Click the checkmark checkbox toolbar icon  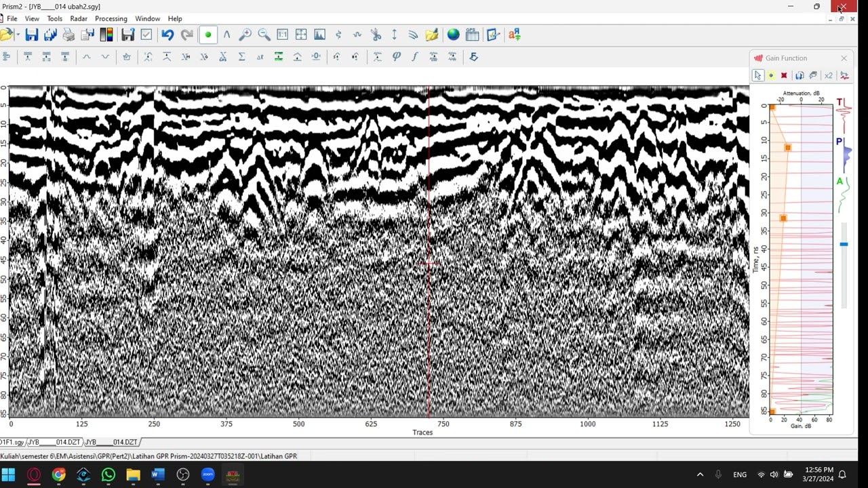146,35
